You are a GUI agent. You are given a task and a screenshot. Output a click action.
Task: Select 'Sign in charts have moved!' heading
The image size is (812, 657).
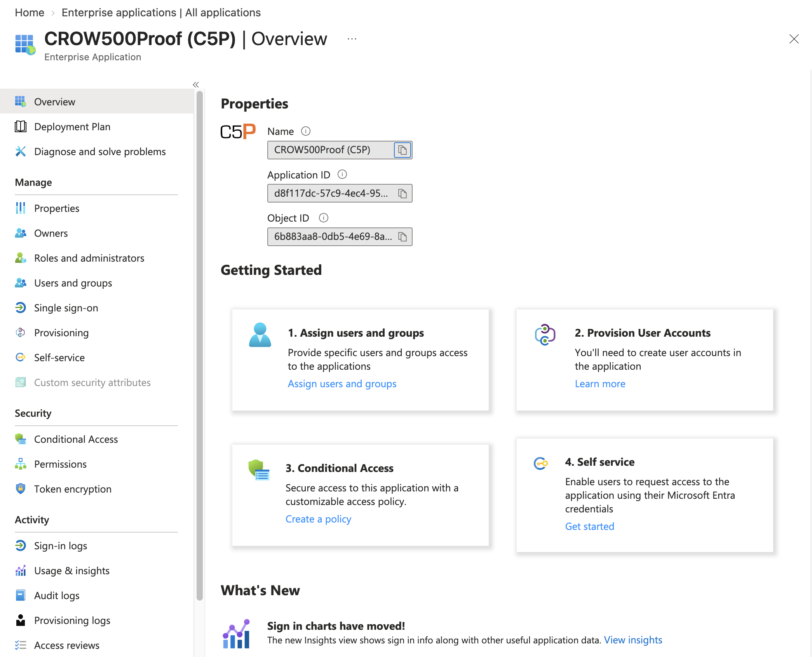(x=336, y=626)
